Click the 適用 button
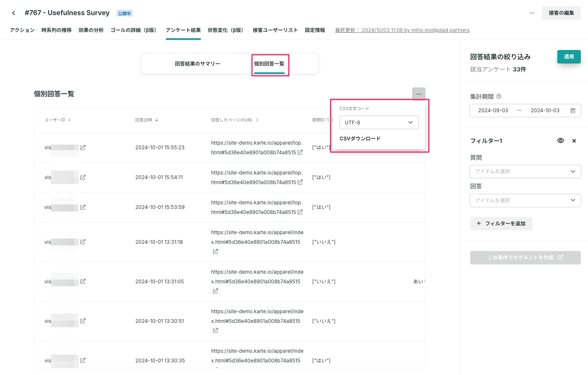Image resolution: width=588 pixels, height=375 pixels. coord(569,57)
